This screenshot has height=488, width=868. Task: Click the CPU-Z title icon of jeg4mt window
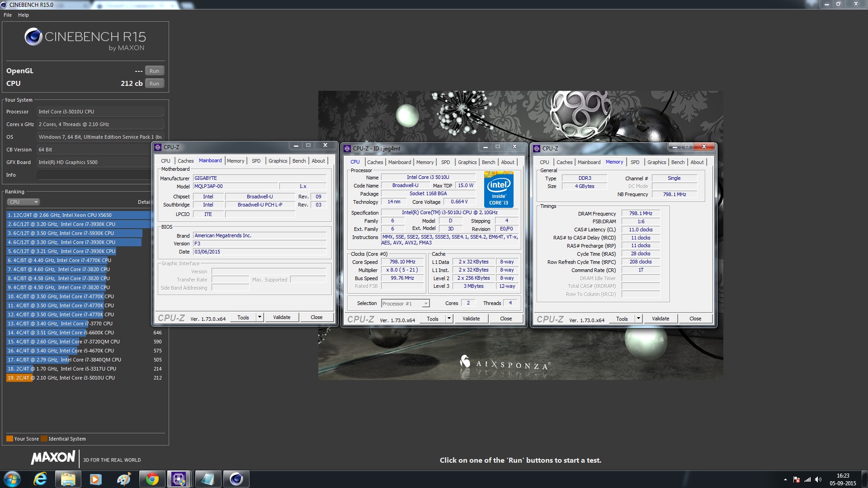(x=347, y=149)
